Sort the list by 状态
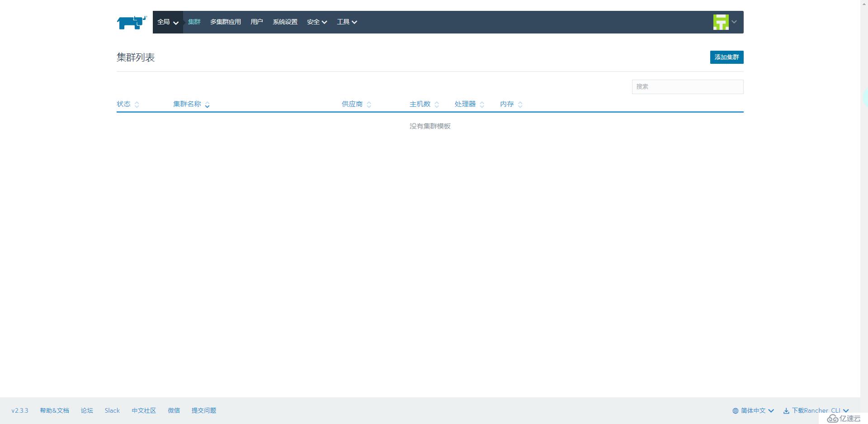This screenshot has width=868, height=424. (128, 104)
